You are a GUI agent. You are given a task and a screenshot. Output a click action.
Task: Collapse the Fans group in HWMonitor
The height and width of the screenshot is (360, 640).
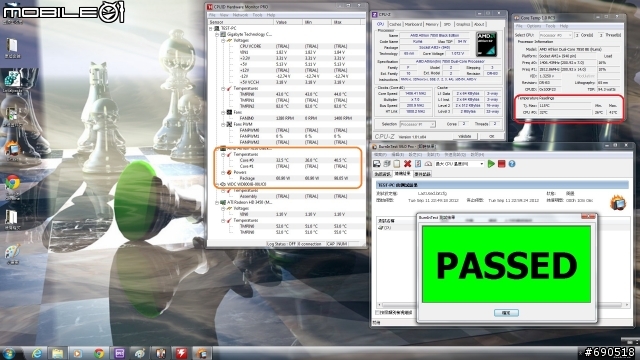coord(223,112)
